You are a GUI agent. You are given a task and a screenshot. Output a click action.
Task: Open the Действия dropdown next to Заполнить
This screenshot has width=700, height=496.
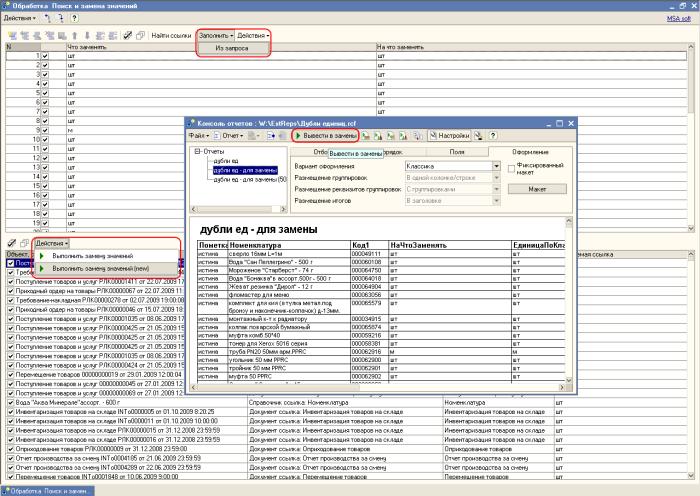coord(253,35)
